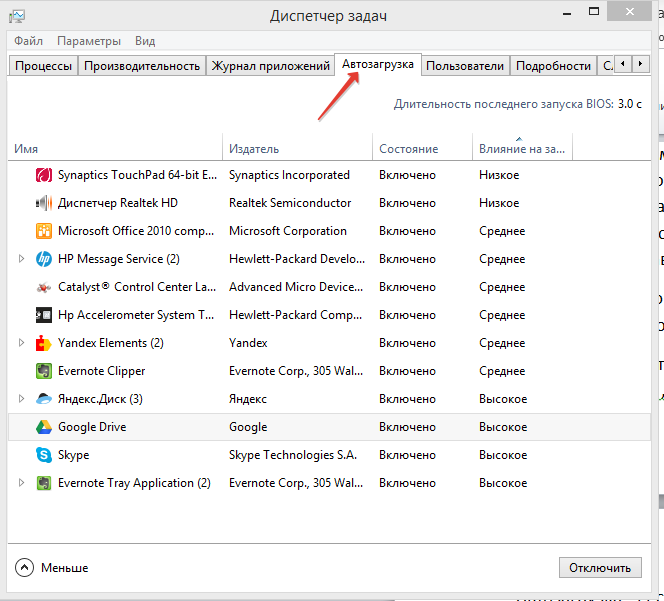Click the Evernote Clipper elephant icon
The height and width of the screenshot is (601, 664).
(44, 371)
